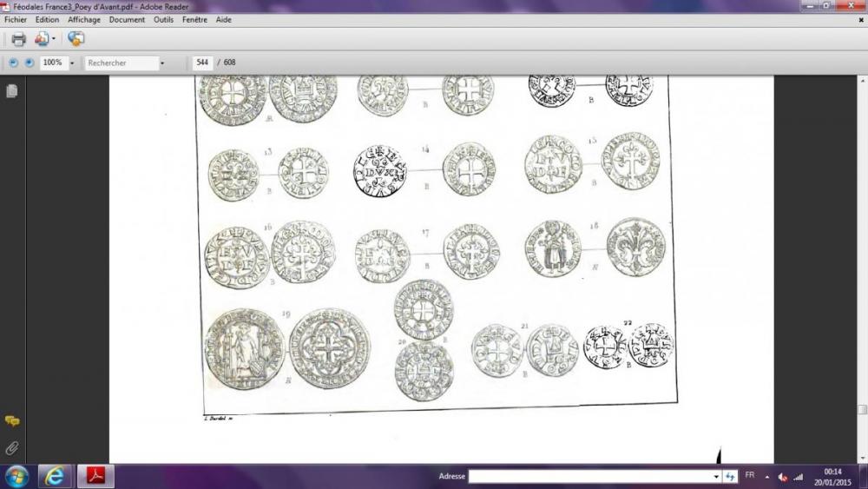Click the PDF convert/export icon
The height and width of the screenshot is (489, 868).
click(42, 39)
